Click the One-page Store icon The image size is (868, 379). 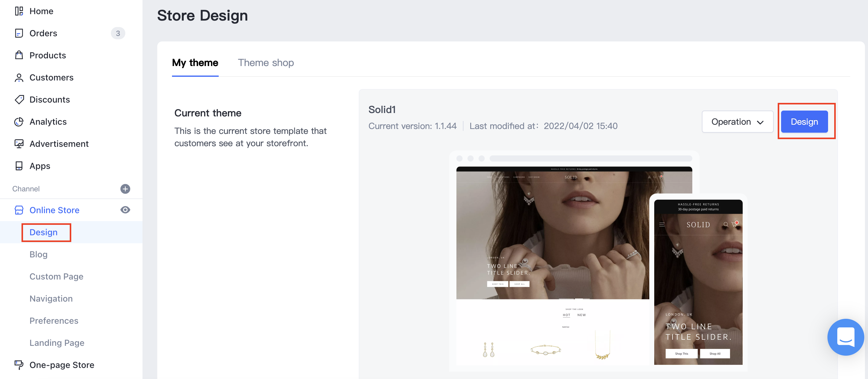(x=19, y=365)
